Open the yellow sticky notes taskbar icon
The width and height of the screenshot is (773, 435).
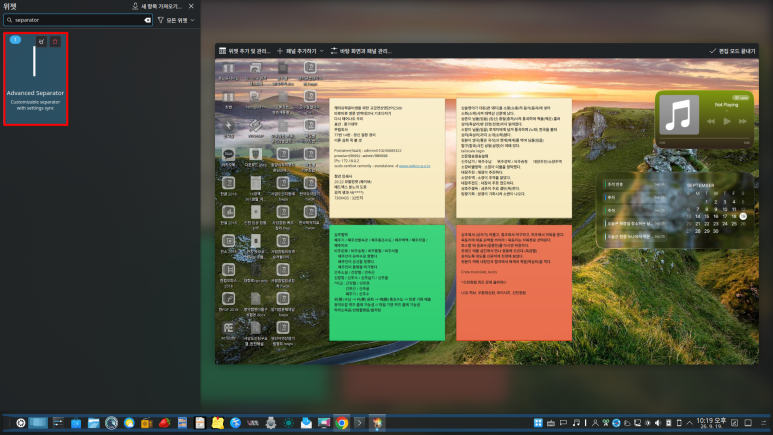(218, 423)
